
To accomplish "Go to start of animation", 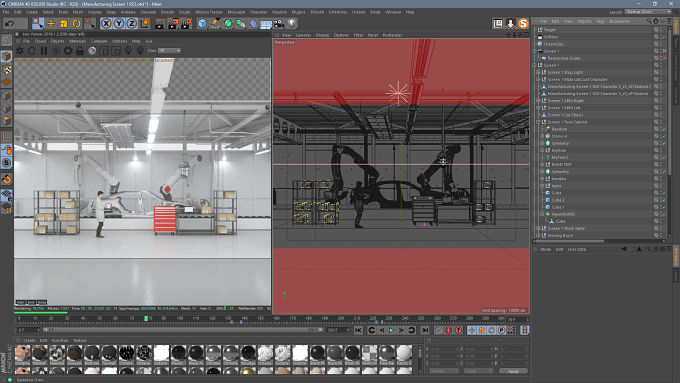I will coord(358,331).
